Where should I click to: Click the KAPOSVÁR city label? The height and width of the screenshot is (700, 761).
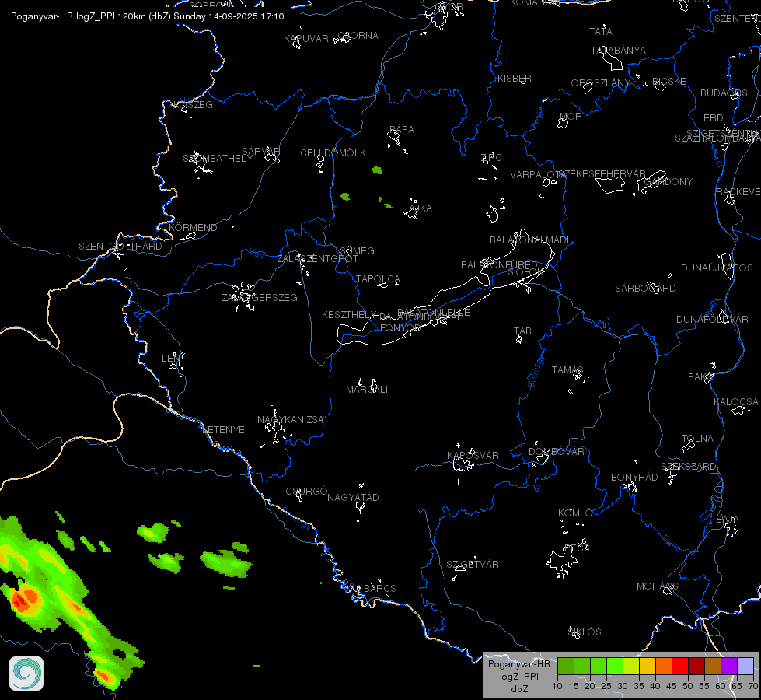(x=473, y=455)
